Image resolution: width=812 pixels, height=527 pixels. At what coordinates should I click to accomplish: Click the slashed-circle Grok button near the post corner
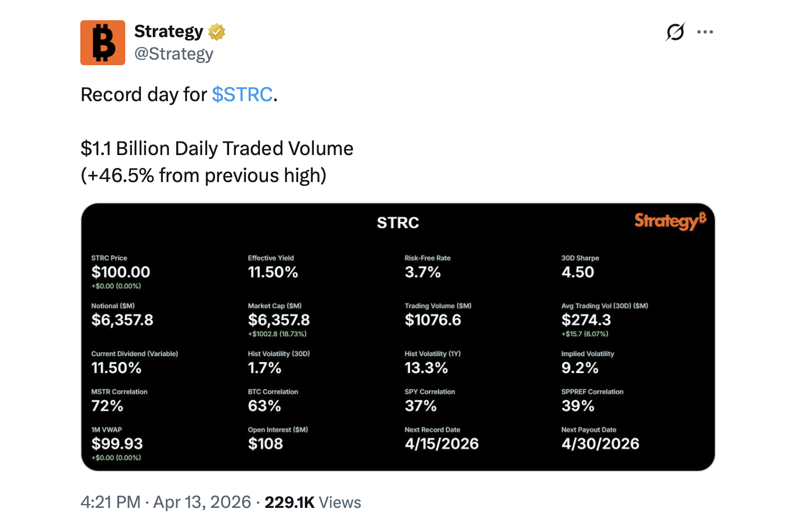674,32
